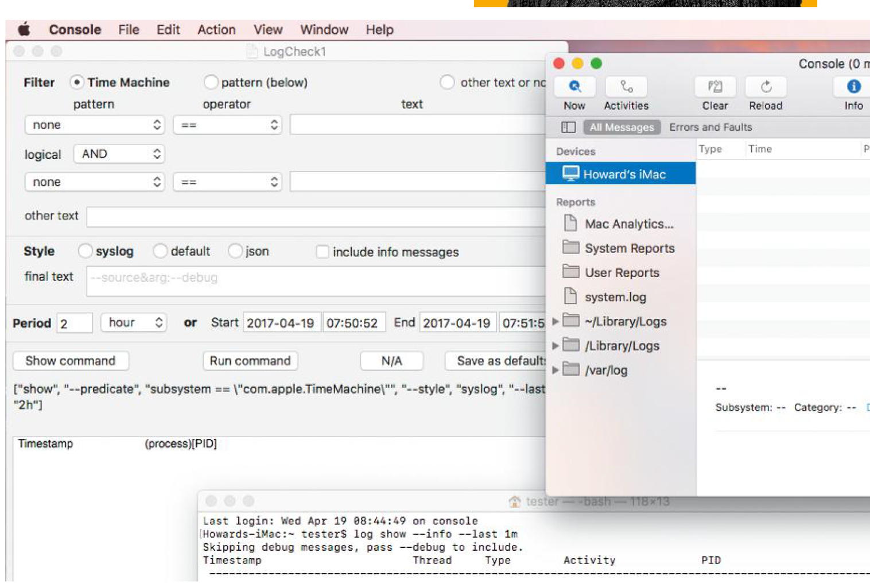Screen dimensions: 870x588
Task: Choose the default style radio button
Action: [160, 251]
